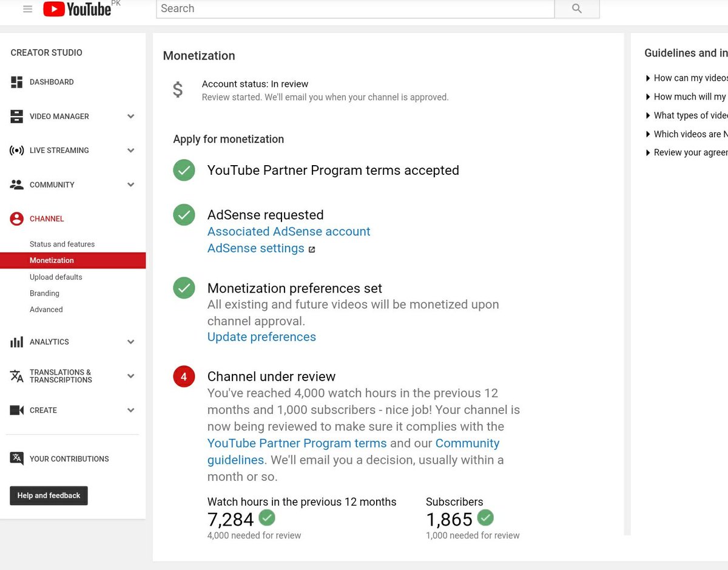Open Upload defaults page
The height and width of the screenshot is (570, 728).
(56, 277)
